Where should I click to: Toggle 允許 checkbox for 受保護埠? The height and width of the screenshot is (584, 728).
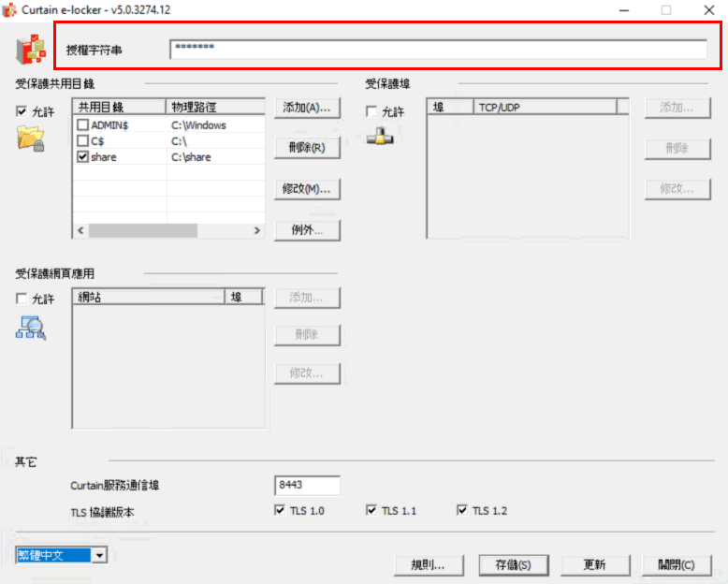pos(371,111)
